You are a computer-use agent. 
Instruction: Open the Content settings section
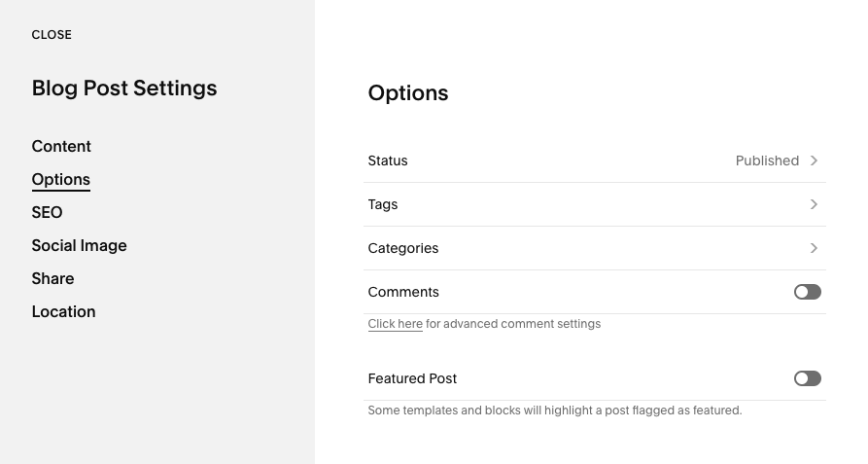point(61,147)
